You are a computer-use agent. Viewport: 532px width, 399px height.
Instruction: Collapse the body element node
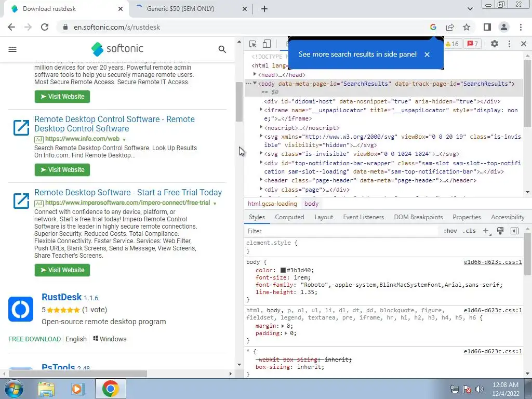click(x=255, y=83)
